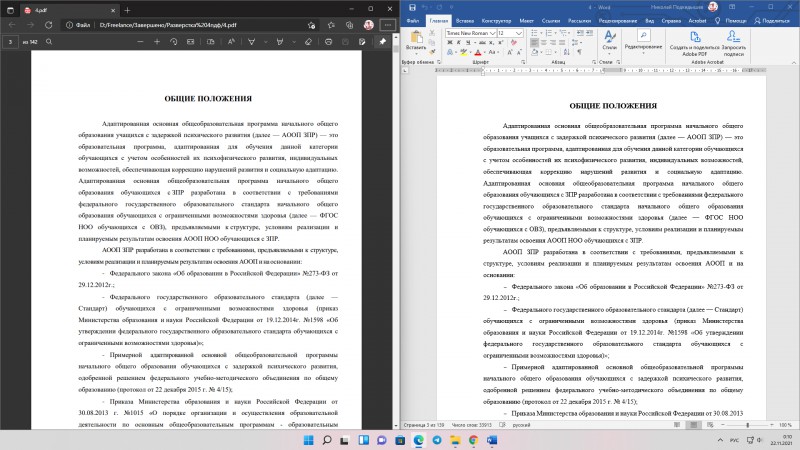Pick the yellow Word highlight color
The image size is (800, 450).
463,52
